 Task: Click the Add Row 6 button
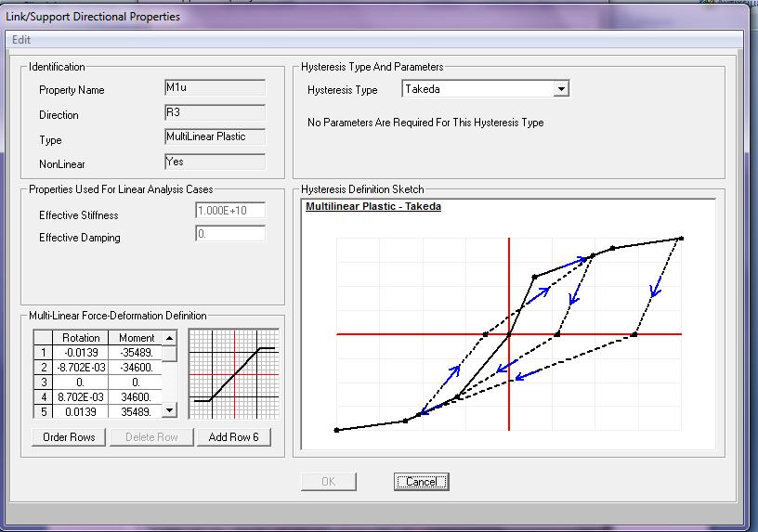coord(233,437)
